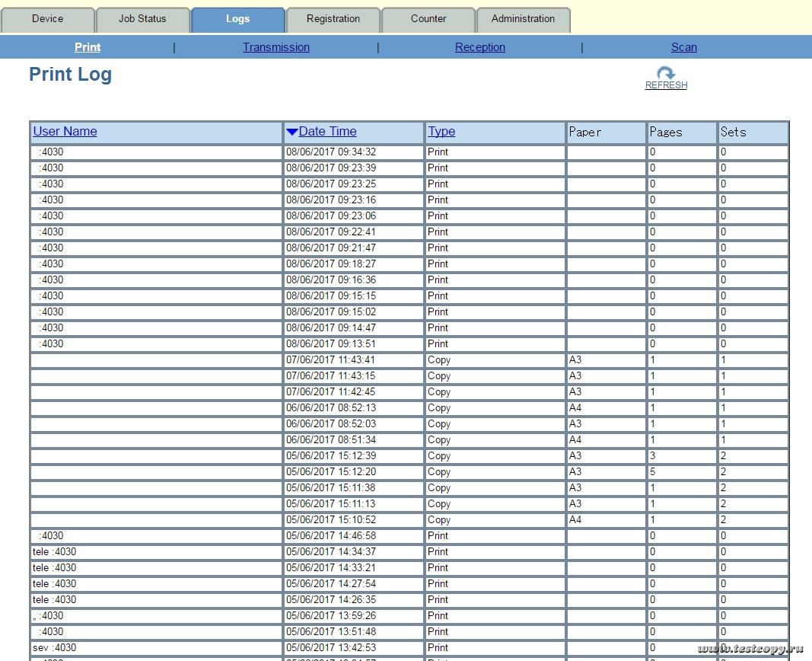Click the Print log sub-menu link

(88, 47)
